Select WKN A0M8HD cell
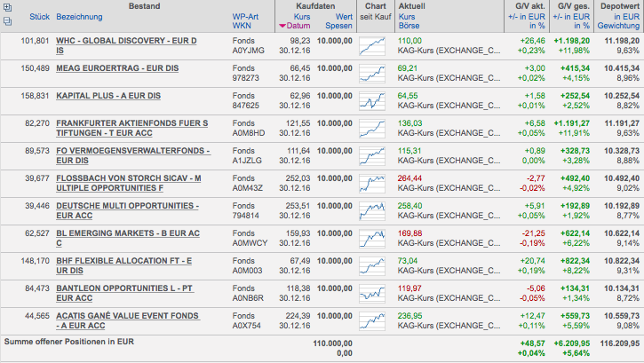 pos(249,133)
